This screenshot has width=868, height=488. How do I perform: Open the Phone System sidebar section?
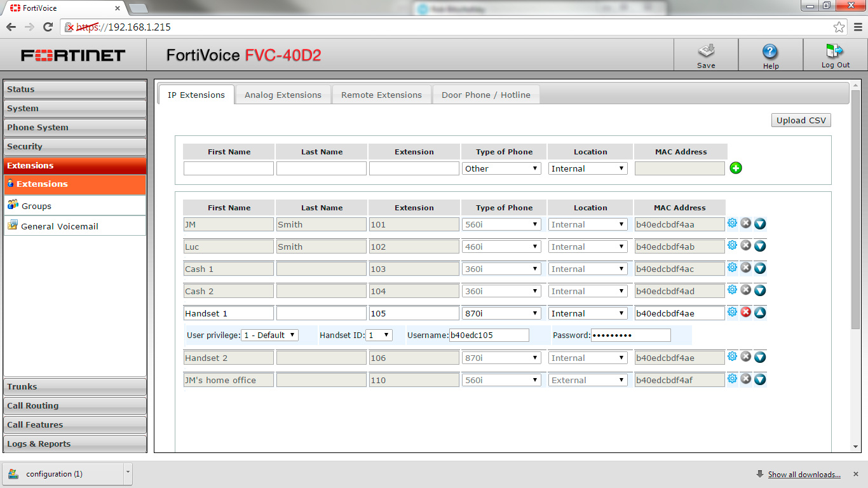pyautogui.click(x=75, y=128)
